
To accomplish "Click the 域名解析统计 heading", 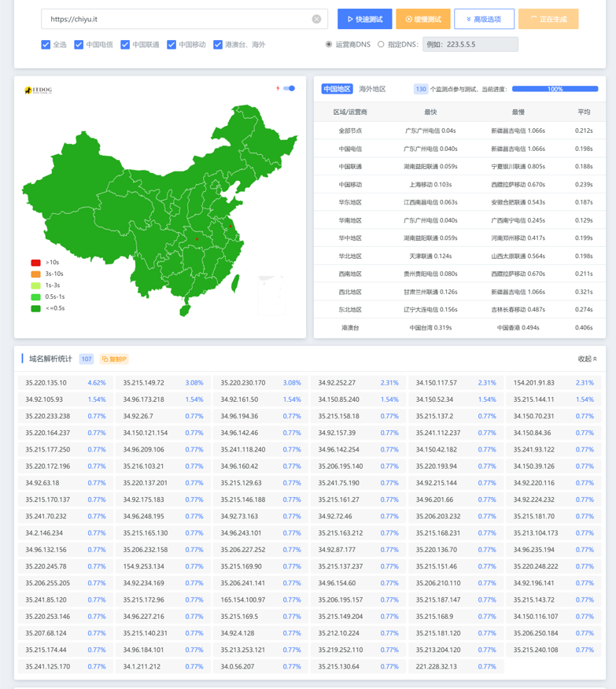I will (x=50, y=359).
